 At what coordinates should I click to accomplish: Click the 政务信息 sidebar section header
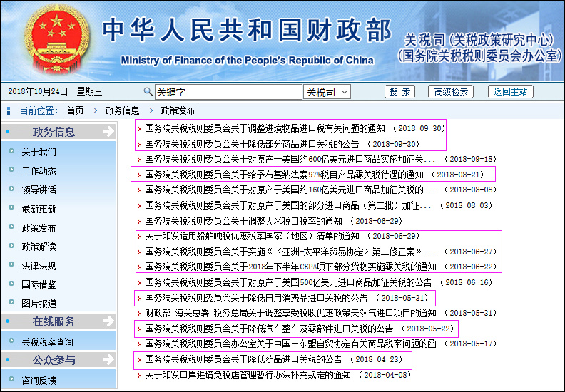click(58, 131)
